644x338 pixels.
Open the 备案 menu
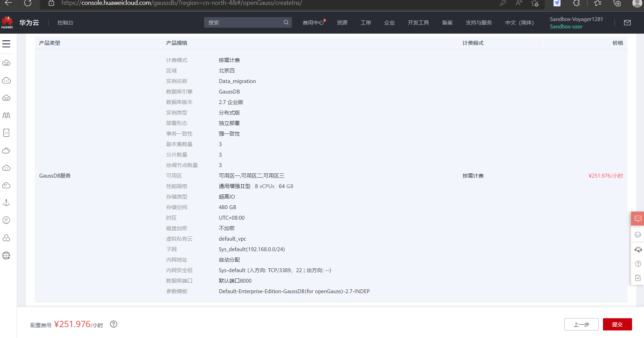coord(447,22)
